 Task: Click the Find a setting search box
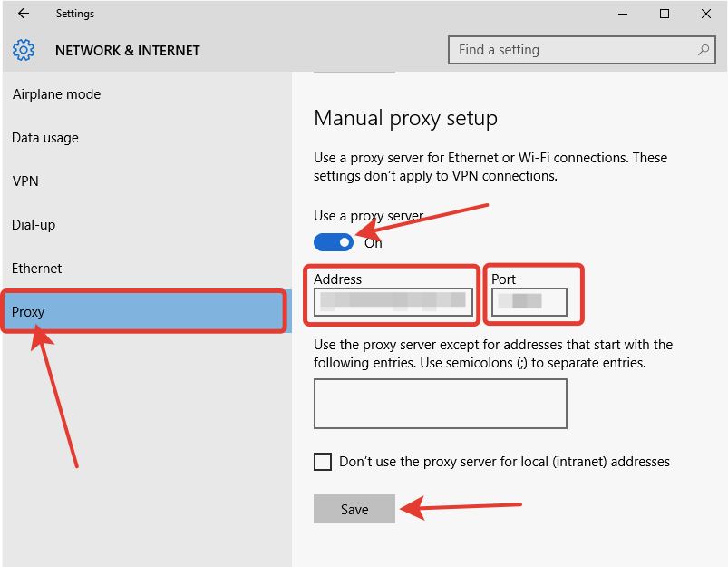(x=571, y=50)
